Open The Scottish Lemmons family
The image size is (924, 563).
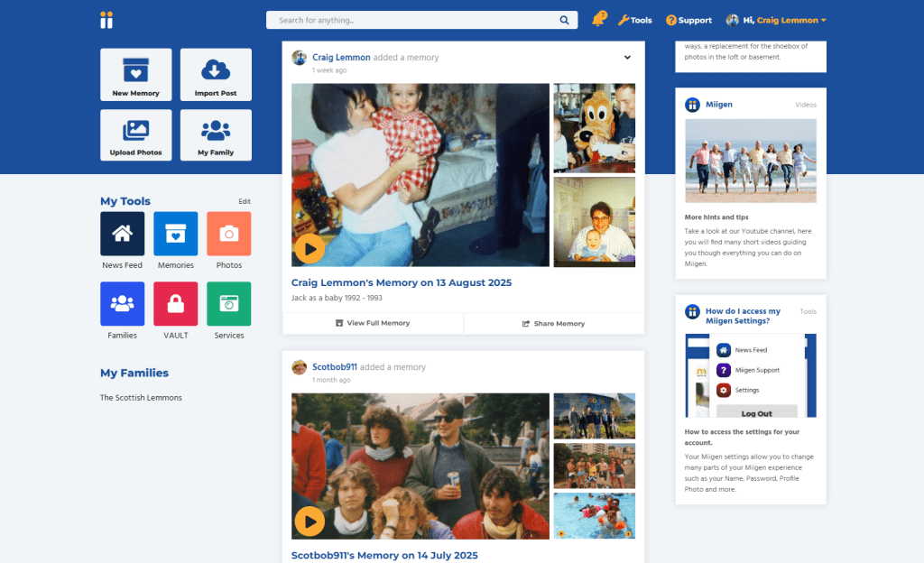141,398
